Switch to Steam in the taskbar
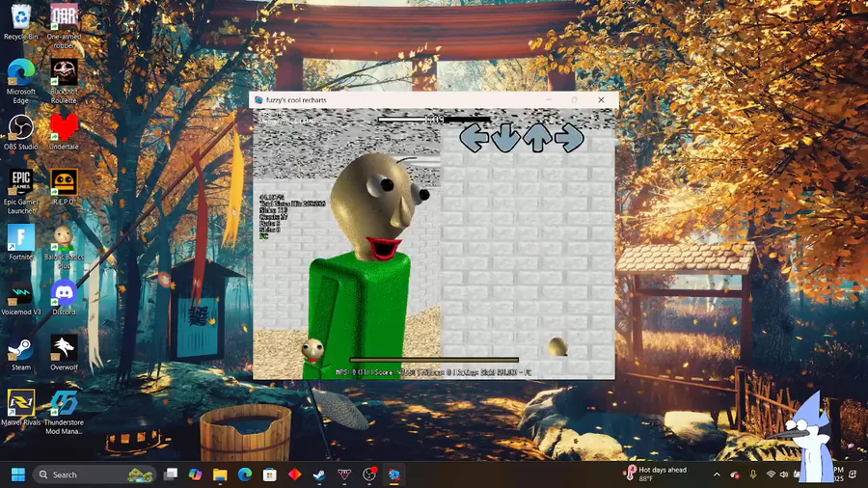Viewport: 868px width, 488px height. (319, 474)
